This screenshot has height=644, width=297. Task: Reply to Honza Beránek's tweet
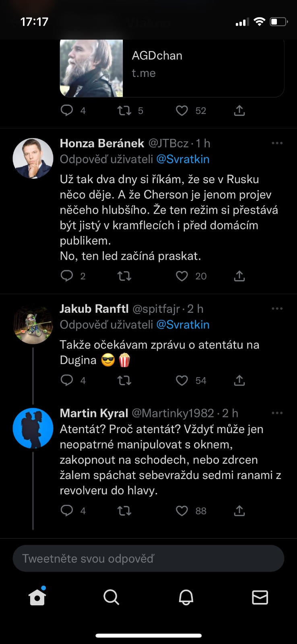67,276
